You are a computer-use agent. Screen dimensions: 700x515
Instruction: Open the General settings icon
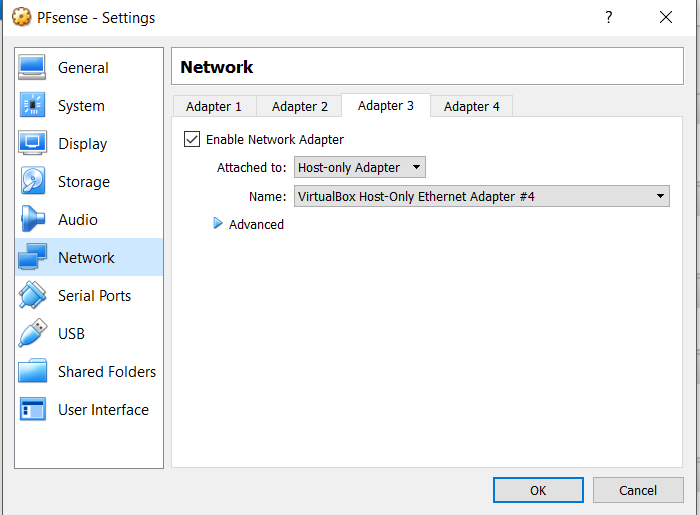(32, 67)
